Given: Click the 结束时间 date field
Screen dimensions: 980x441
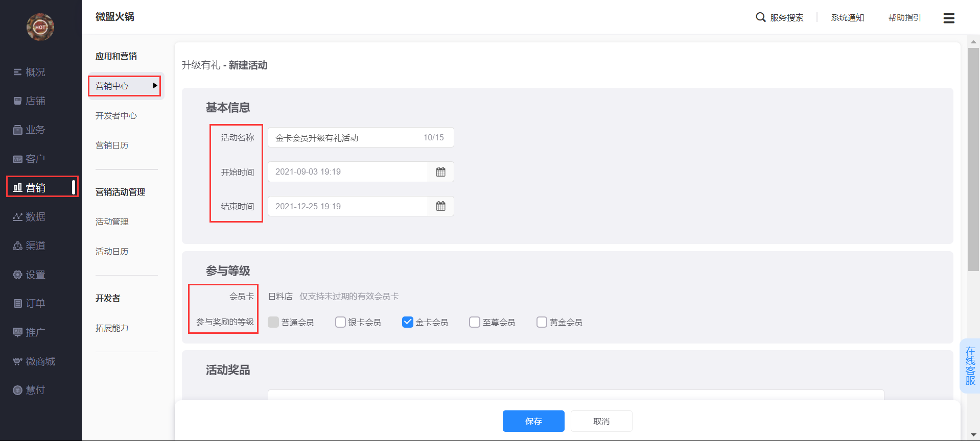Looking at the screenshot, I should (348, 206).
